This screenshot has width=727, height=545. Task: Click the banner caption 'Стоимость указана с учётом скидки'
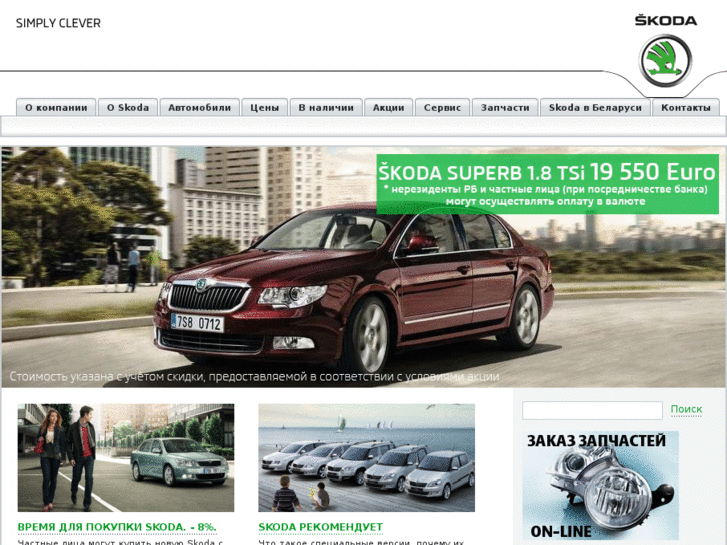[x=254, y=377]
